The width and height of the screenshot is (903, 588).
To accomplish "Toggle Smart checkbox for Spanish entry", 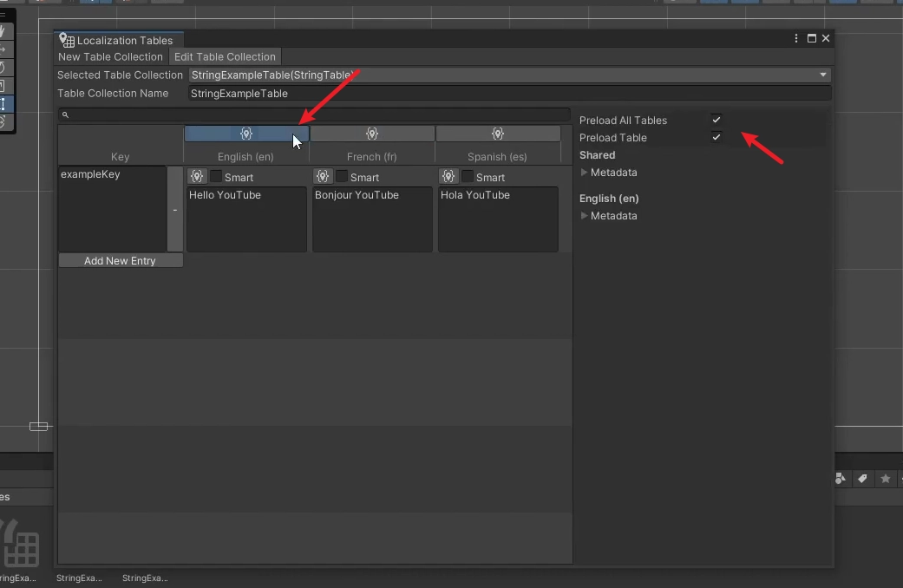I will click(x=468, y=176).
